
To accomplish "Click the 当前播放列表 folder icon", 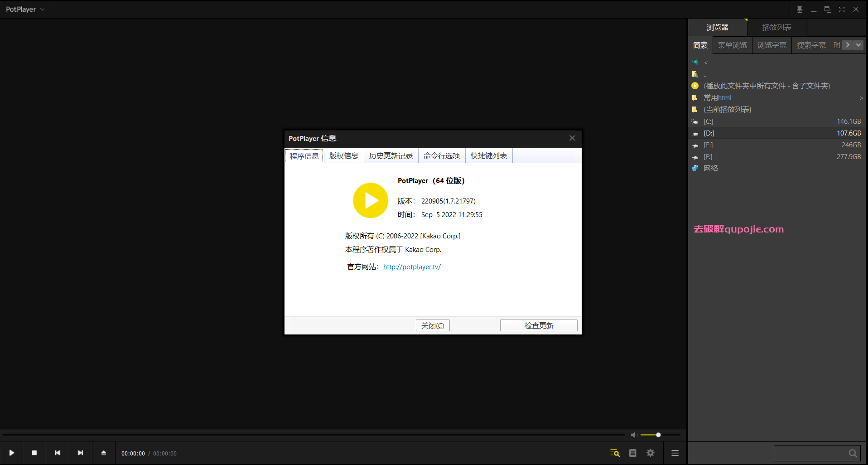I will point(694,110).
